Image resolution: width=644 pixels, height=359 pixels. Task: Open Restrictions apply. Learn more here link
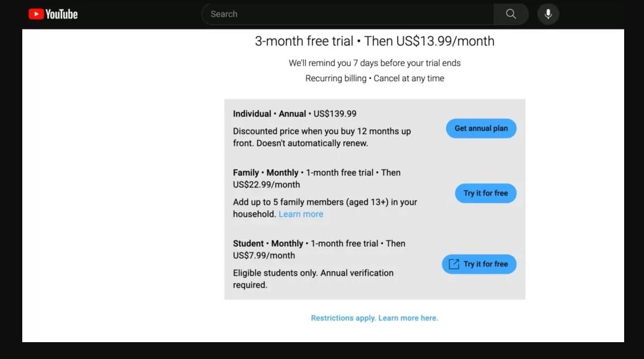pyautogui.click(x=374, y=318)
